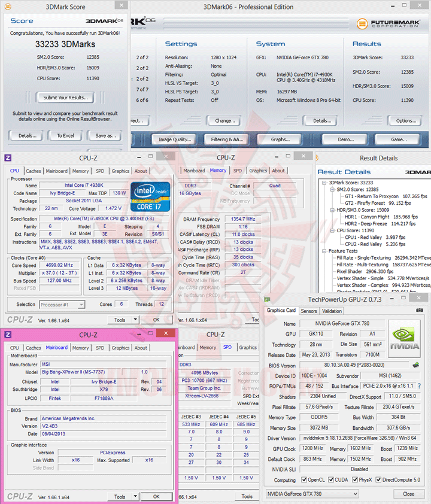Click the Game button
The height and width of the screenshot is (504, 431).
coord(398,139)
